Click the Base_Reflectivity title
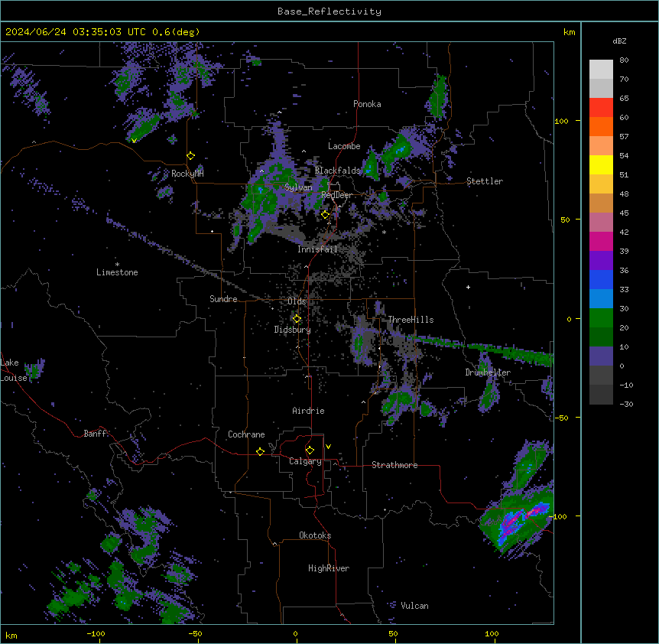The height and width of the screenshot is (644, 659). click(329, 11)
